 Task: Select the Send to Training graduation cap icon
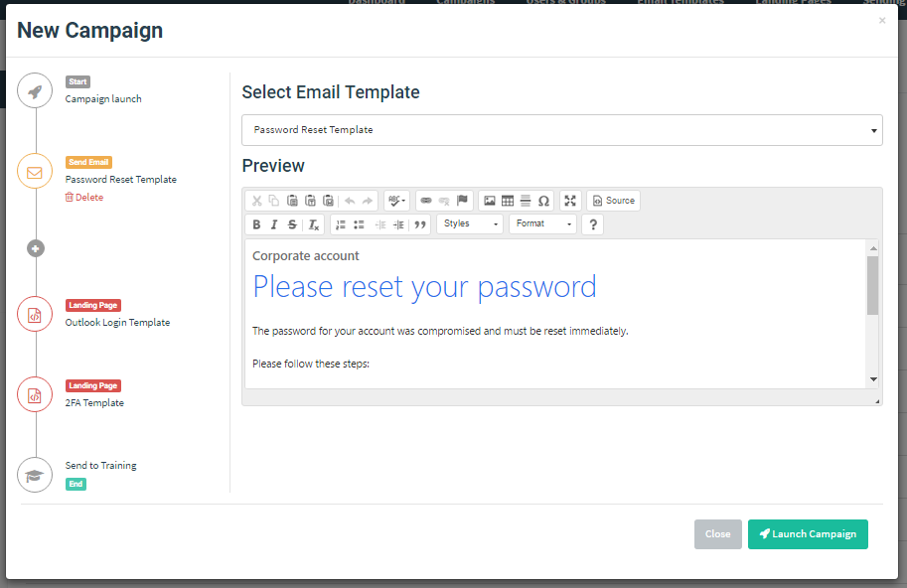tap(35, 475)
